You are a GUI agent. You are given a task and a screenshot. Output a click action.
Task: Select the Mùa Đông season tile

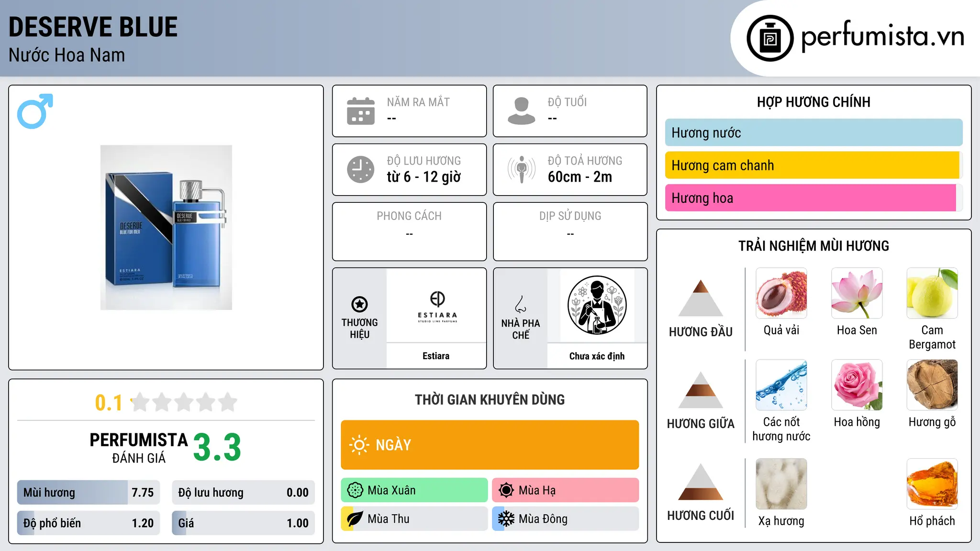click(x=566, y=519)
